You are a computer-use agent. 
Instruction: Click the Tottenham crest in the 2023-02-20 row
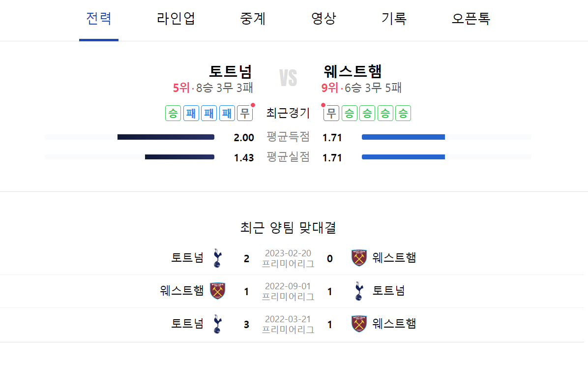[216, 258]
